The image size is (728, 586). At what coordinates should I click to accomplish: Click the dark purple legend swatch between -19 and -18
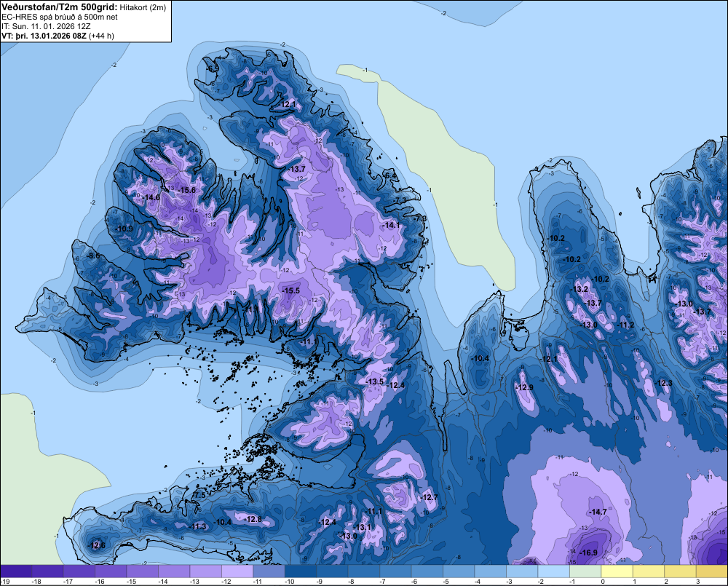[x=16, y=571]
